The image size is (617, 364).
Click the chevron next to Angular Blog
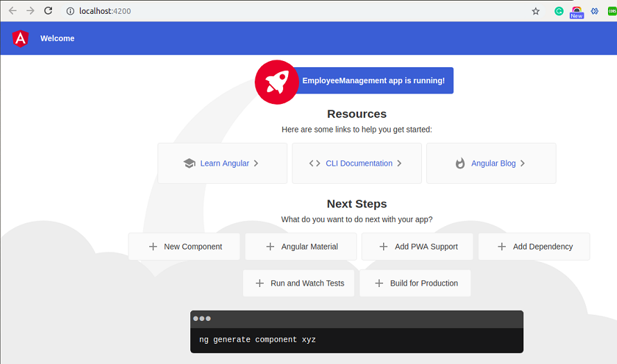522,163
